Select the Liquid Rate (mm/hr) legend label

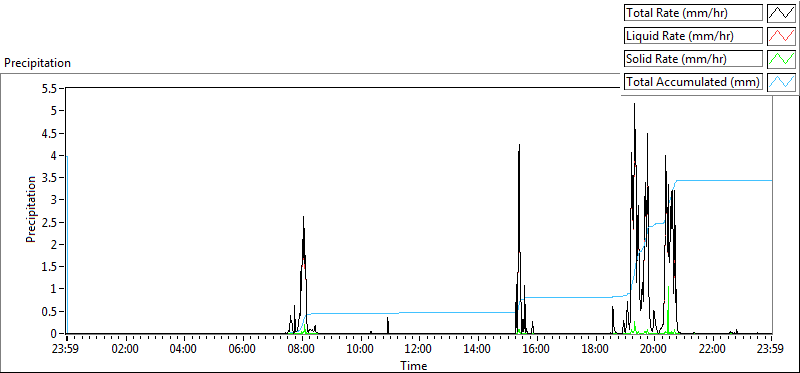pos(693,36)
